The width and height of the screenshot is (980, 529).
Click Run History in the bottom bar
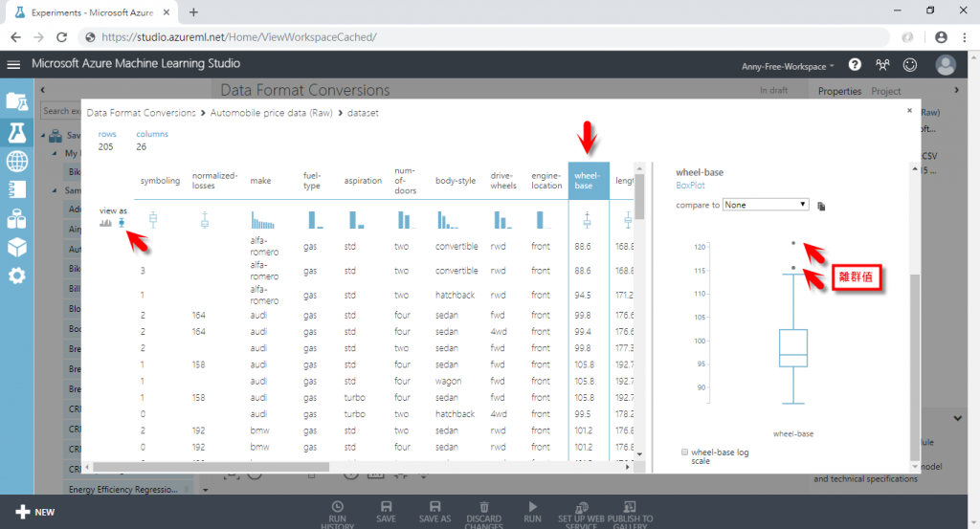(338, 515)
